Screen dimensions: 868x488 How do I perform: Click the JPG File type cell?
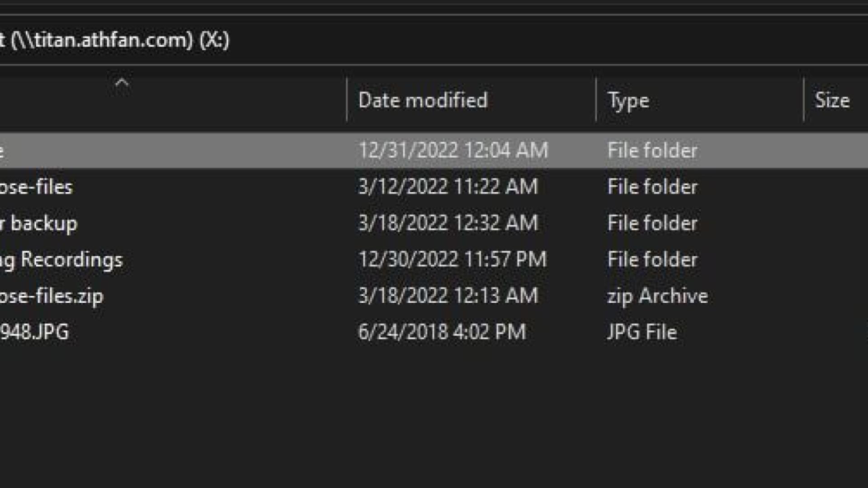pyautogui.click(x=642, y=332)
